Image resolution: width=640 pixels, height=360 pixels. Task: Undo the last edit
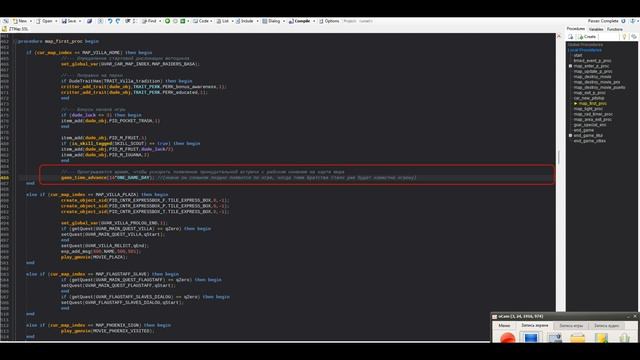pyautogui.click(x=110, y=21)
